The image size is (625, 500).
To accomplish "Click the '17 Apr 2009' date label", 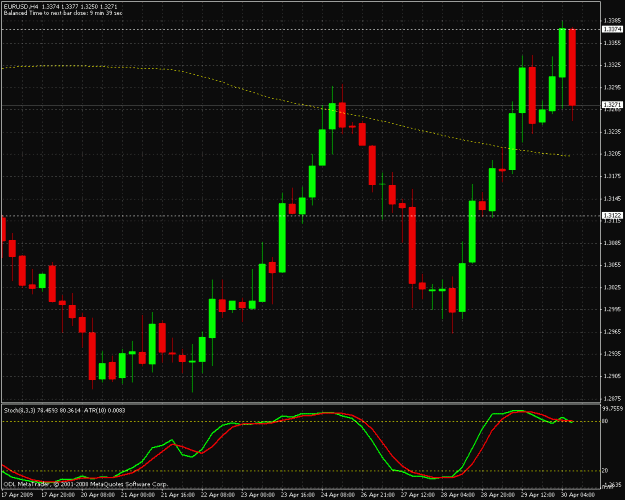I will click(x=17, y=495).
